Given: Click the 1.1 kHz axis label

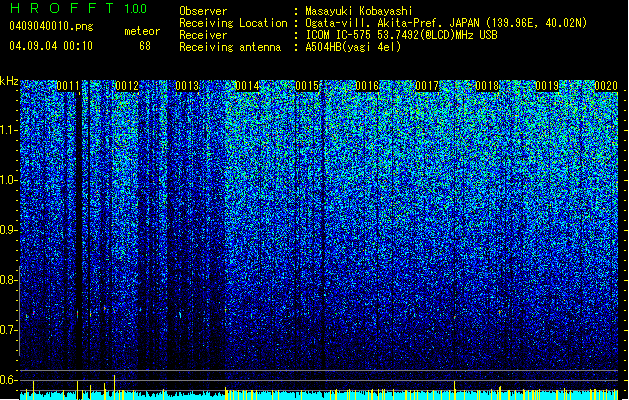Looking at the screenshot, I should click(9, 130).
